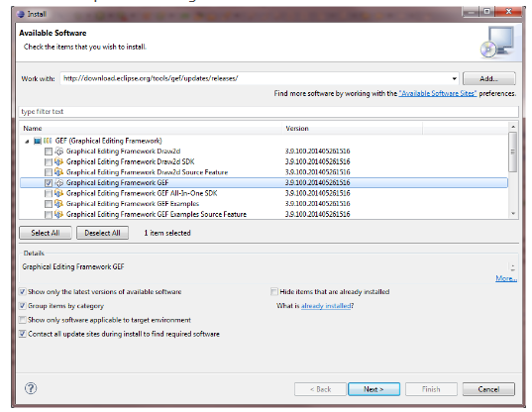
Task: Toggle Group items by category checkbox
Action: 23,306
